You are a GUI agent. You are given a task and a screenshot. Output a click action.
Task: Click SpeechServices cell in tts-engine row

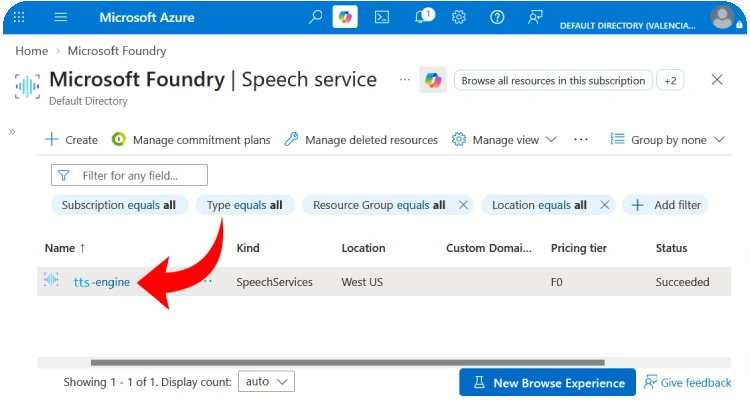tap(274, 282)
